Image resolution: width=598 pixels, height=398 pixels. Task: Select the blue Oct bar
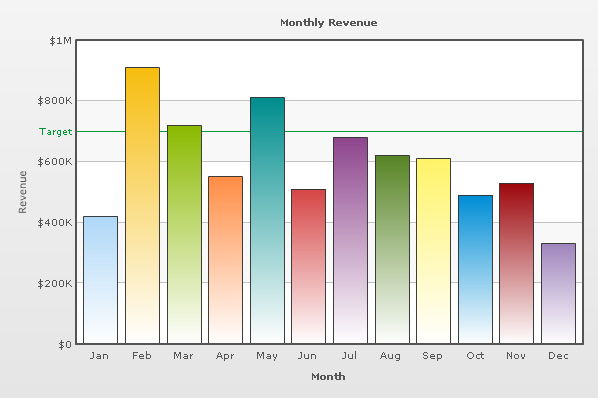click(x=476, y=270)
